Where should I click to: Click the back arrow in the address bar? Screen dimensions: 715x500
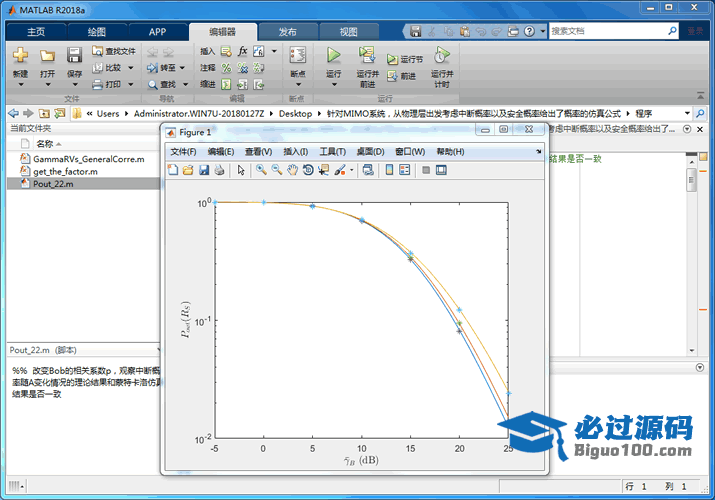pyautogui.click(x=14, y=113)
